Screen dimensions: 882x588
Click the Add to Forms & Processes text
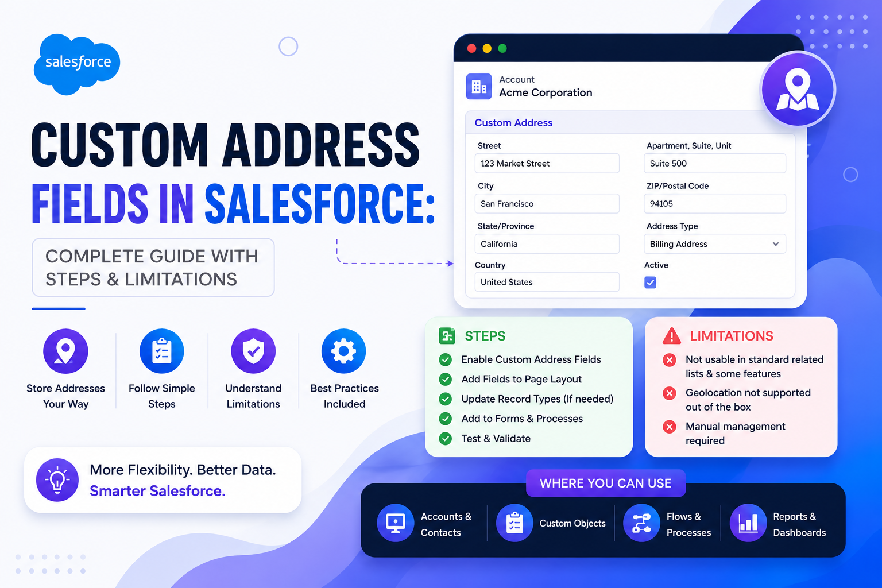click(522, 419)
